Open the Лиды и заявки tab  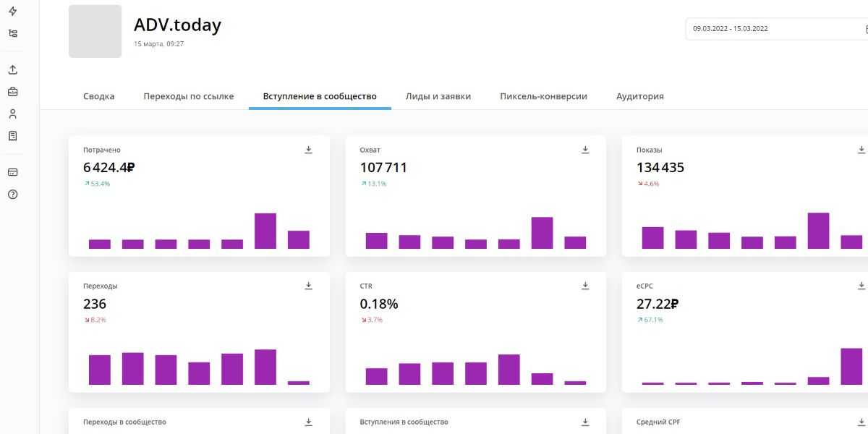(x=438, y=96)
